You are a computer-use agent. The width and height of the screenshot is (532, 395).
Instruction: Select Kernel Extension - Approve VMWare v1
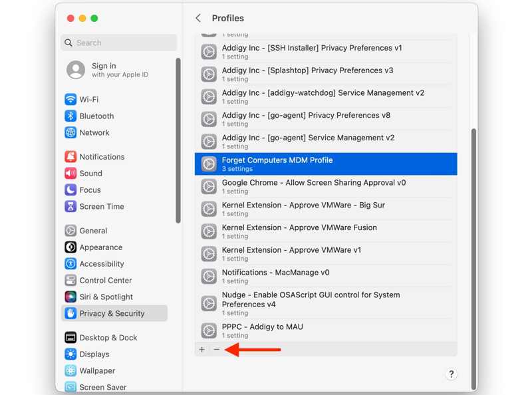[x=326, y=253]
